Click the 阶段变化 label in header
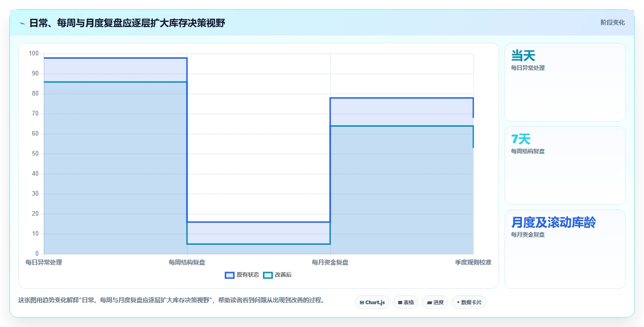This screenshot has width=644, height=327. coord(613,22)
